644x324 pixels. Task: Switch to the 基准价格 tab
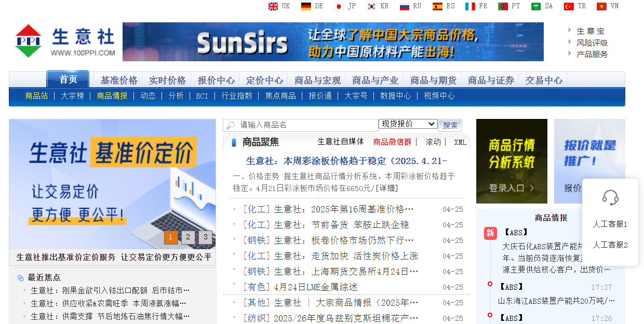[119, 80]
